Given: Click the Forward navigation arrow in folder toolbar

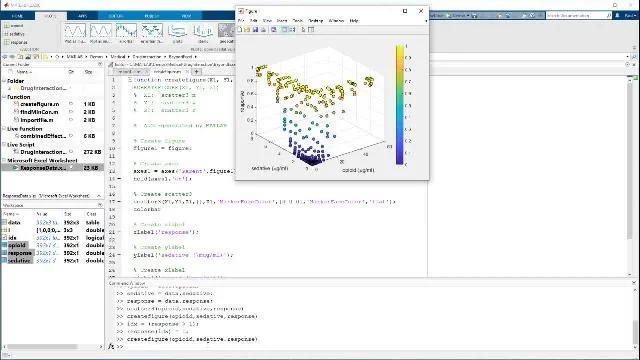Looking at the screenshot, I should (12, 57).
